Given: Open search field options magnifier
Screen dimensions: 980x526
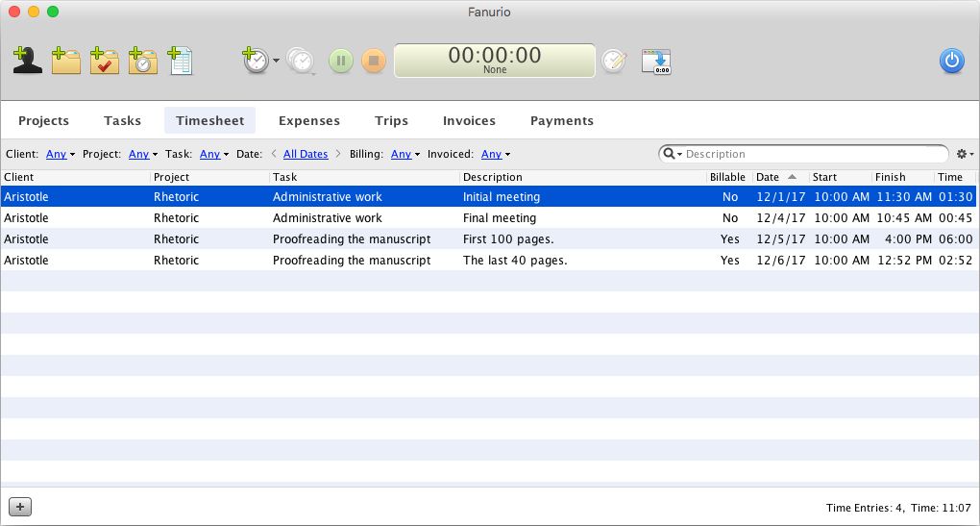Looking at the screenshot, I should click(672, 154).
